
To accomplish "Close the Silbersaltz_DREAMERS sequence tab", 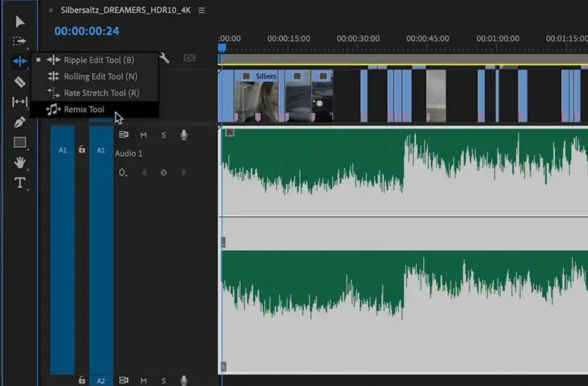I will pyautogui.click(x=51, y=10).
